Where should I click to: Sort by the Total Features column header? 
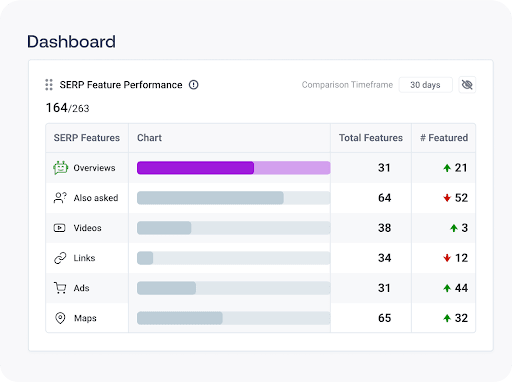[x=371, y=138]
